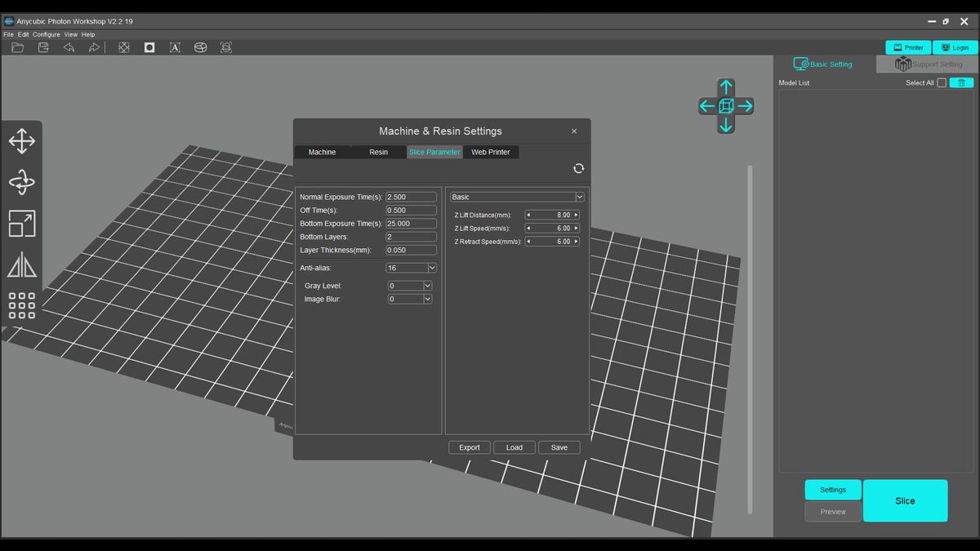The width and height of the screenshot is (980, 551).
Task: Open the Gray Level dropdown
Action: click(x=427, y=286)
